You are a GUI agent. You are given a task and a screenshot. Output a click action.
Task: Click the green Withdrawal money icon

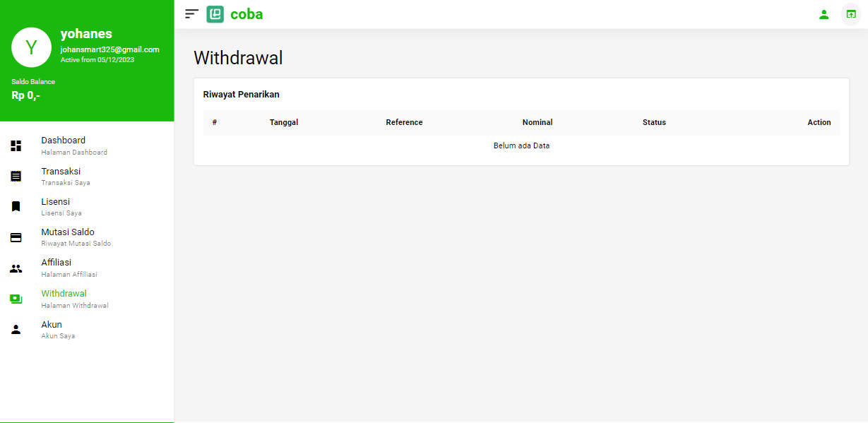coord(16,299)
